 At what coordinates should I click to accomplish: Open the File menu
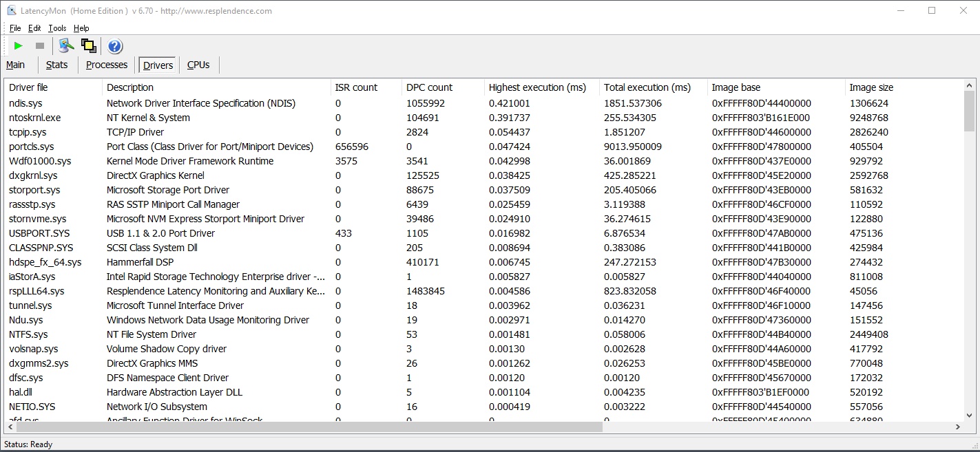pyautogui.click(x=15, y=28)
